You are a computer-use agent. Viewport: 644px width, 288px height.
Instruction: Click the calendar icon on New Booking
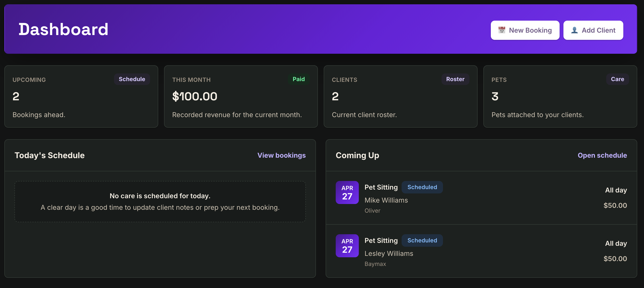coord(503,30)
